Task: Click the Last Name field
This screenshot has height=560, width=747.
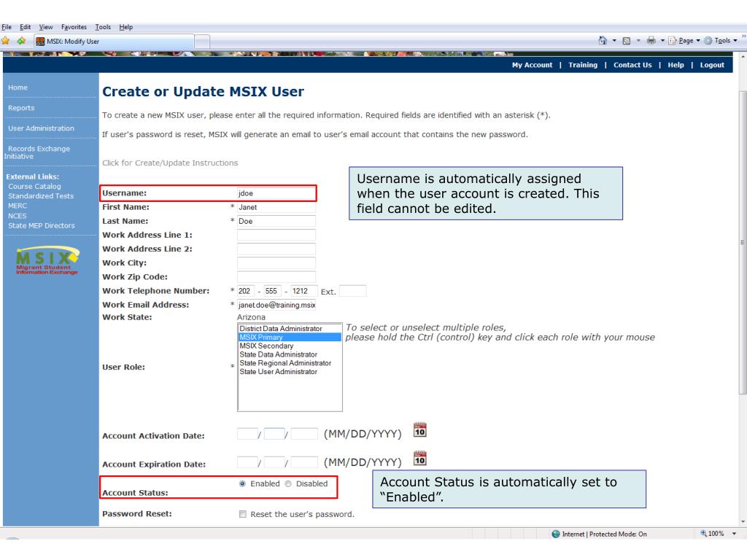Action: [x=276, y=221]
